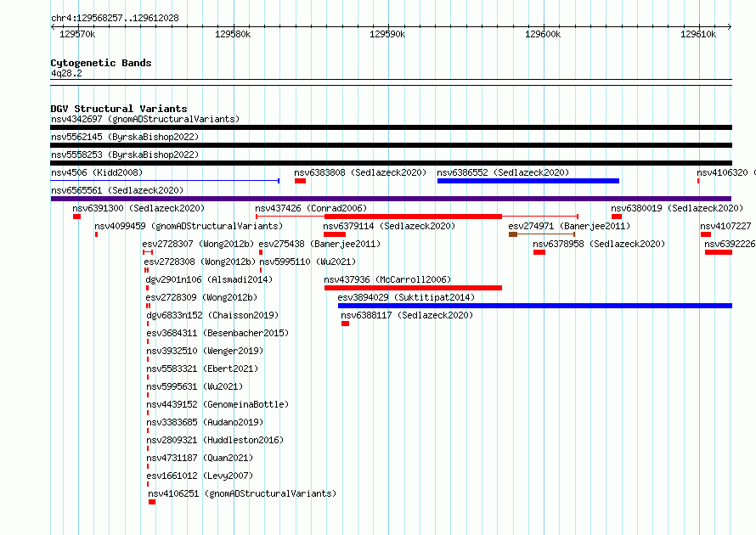Select nsv437936 McCarroll2006 label
The image size is (756, 535).
point(387,279)
